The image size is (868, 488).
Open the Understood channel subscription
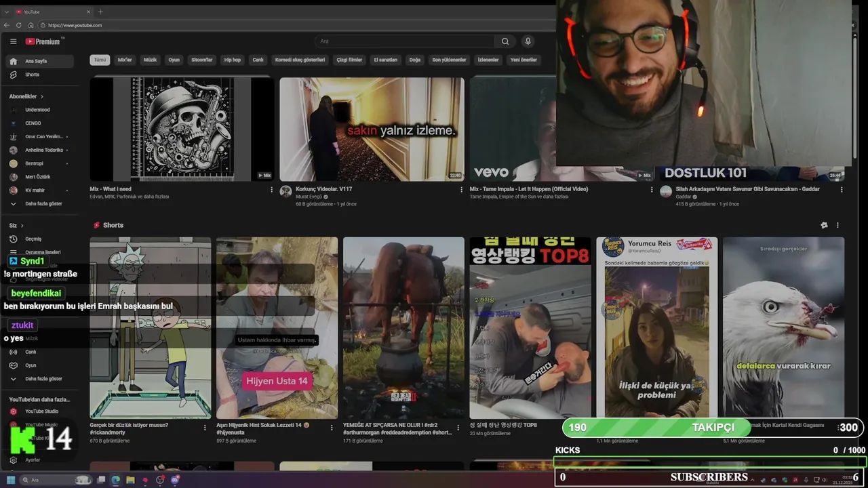40,110
